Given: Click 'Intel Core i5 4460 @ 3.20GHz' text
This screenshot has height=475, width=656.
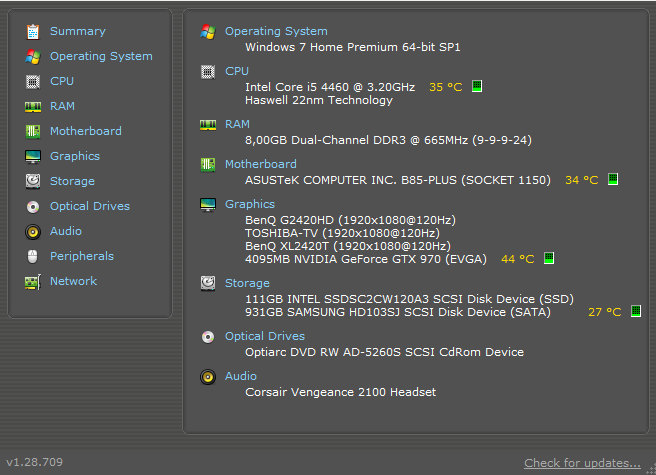Looking at the screenshot, I should (330, 87).
